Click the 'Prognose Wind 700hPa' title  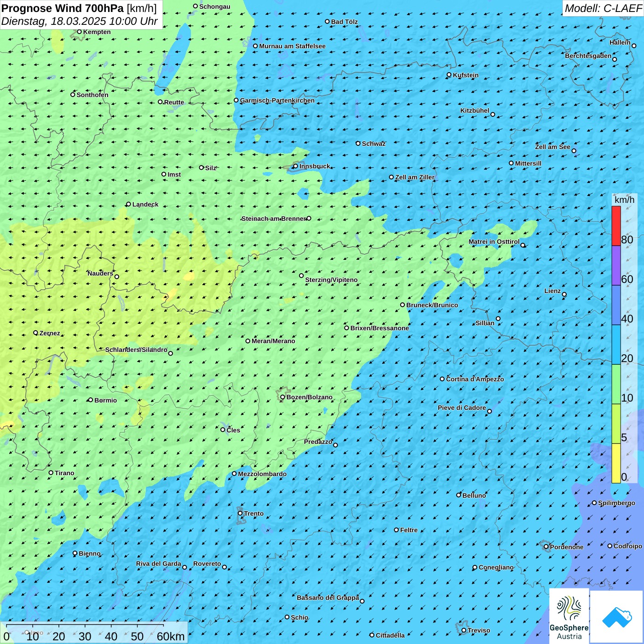coord(63,8)
